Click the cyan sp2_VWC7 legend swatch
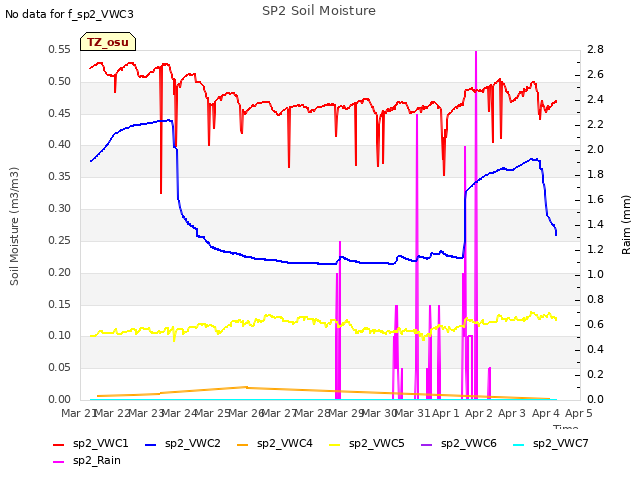640x480 pixels. [519, 444]
